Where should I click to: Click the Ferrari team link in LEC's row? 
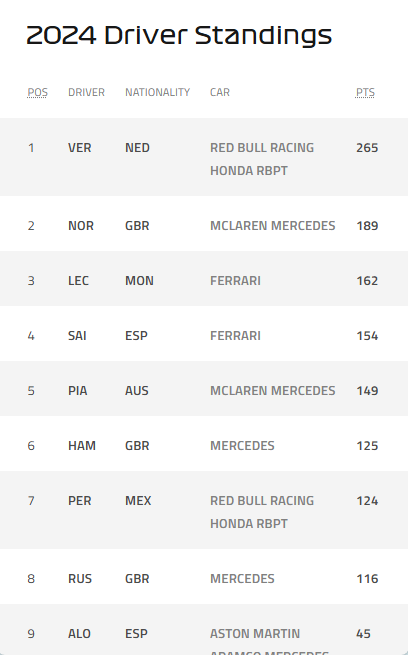pos(235,281)
